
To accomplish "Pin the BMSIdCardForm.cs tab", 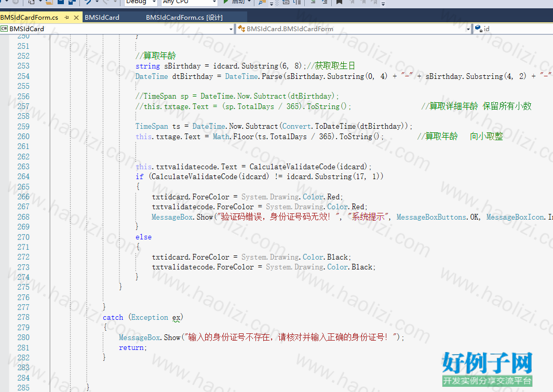I will 67,17.
